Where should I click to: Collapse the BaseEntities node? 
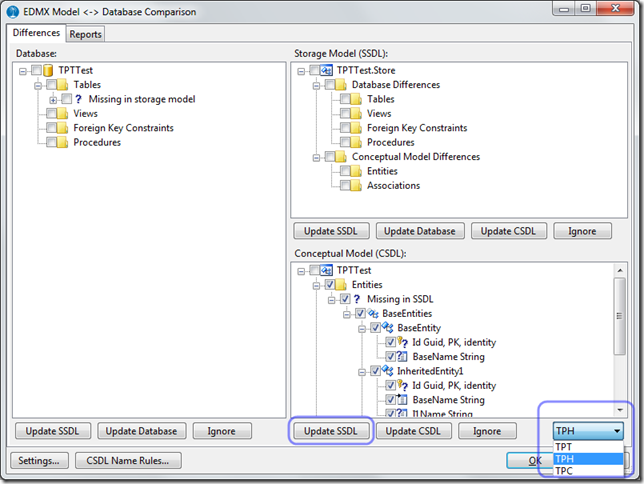[x=347, y=315]
